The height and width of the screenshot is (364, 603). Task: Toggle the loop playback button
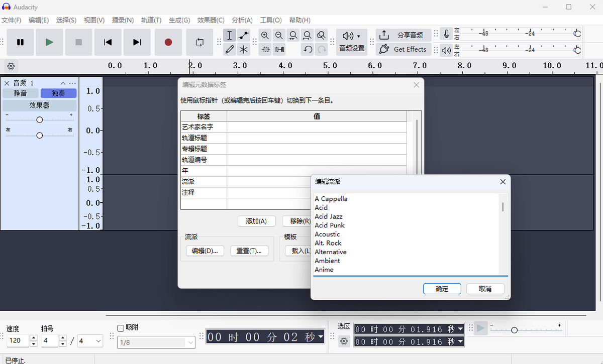(x=199, y=42)
